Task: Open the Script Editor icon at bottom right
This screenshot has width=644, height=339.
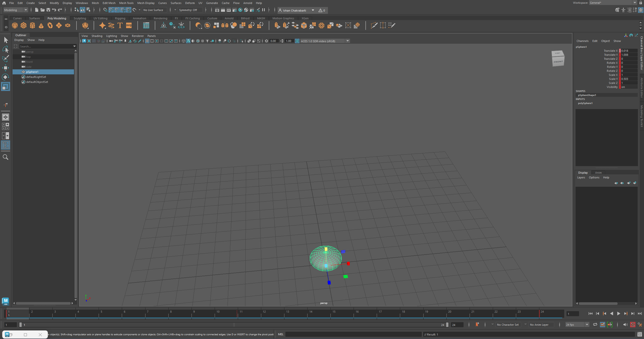Action: coord(640,334)
